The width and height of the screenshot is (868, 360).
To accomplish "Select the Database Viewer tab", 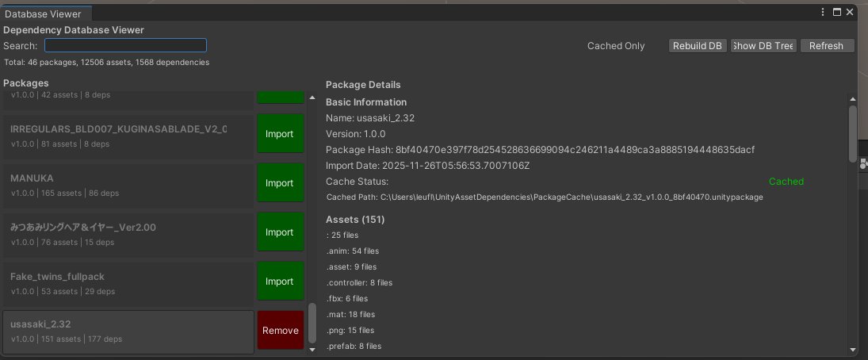I will [x=45, y=13].
